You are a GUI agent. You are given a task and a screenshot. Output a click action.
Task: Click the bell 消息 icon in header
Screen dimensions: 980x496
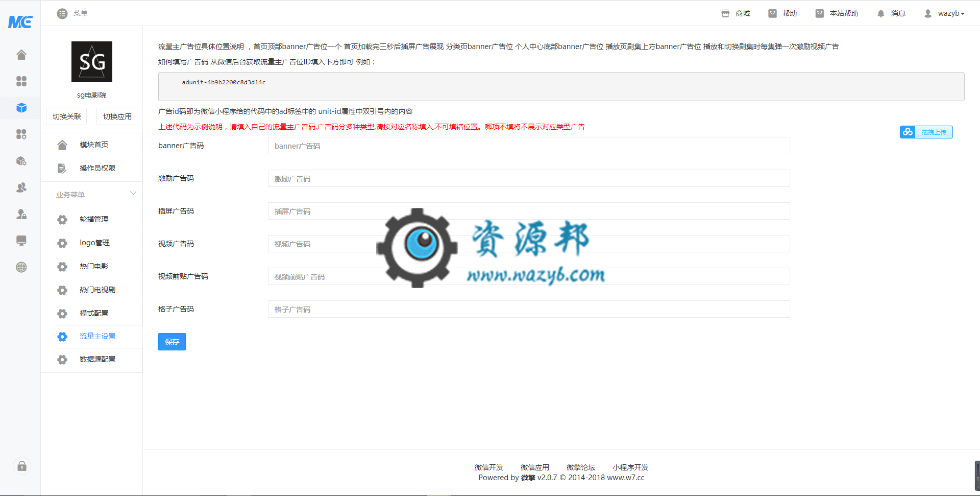(880, 14)
